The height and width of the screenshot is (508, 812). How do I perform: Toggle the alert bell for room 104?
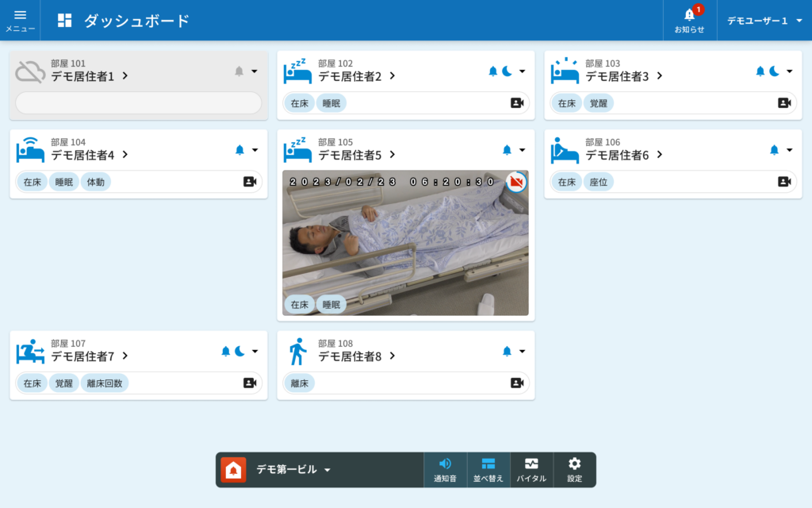click(239, 150)
